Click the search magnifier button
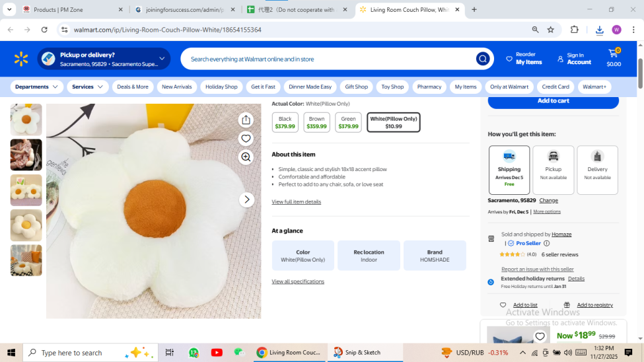The width and height of the screenshot is (644, 362). pos(483,59)
